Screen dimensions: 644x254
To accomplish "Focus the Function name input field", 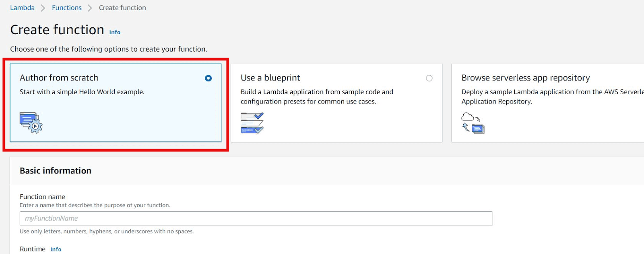I will pyautogui.click(x=256, y=218).
